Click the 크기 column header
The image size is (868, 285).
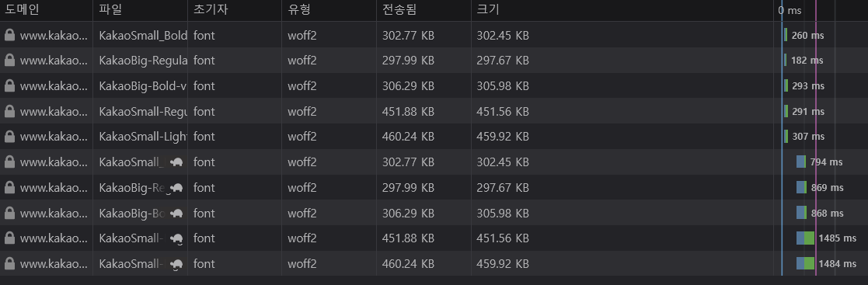pyautogui.click(x=488, y=9)
